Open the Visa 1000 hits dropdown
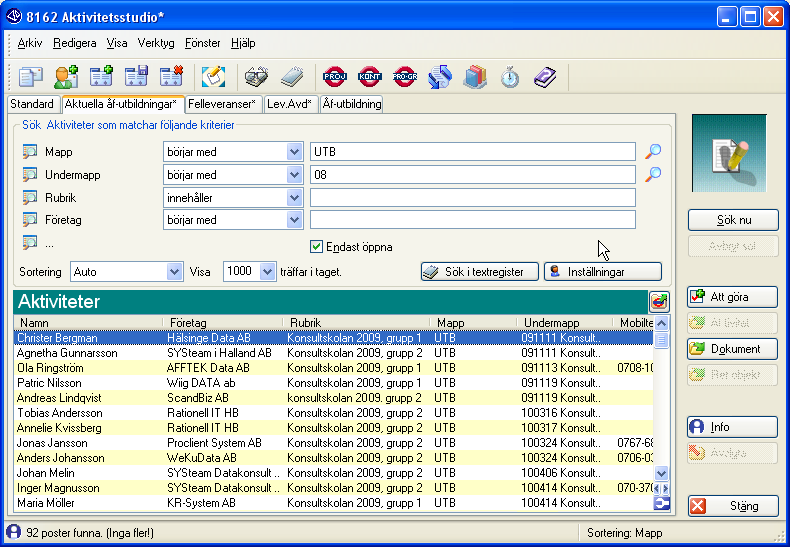The width and height of the screenshot is (790, 547). (x=268, y=272)
